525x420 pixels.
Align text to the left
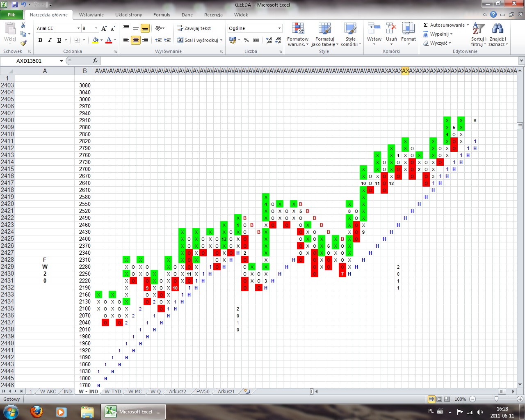[126, 40]
